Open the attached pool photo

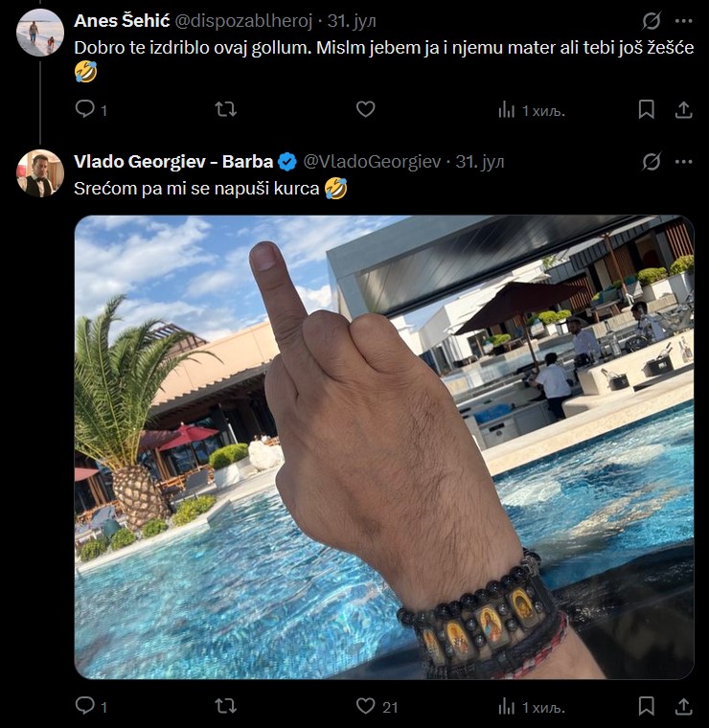tap(383, 446)
